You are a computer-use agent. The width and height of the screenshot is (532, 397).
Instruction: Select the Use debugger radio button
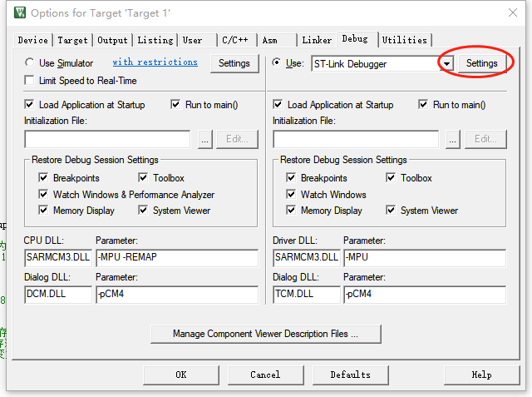(x=277, y=62)
